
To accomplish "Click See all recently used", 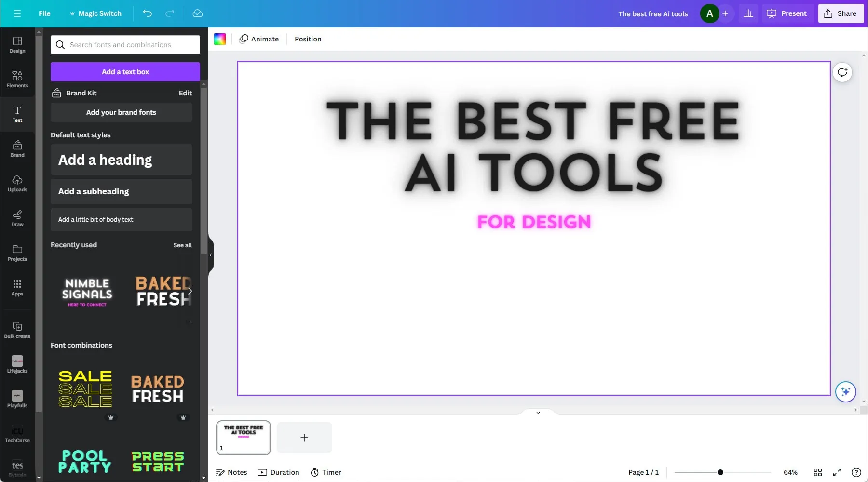I will (x=182, y=245).
